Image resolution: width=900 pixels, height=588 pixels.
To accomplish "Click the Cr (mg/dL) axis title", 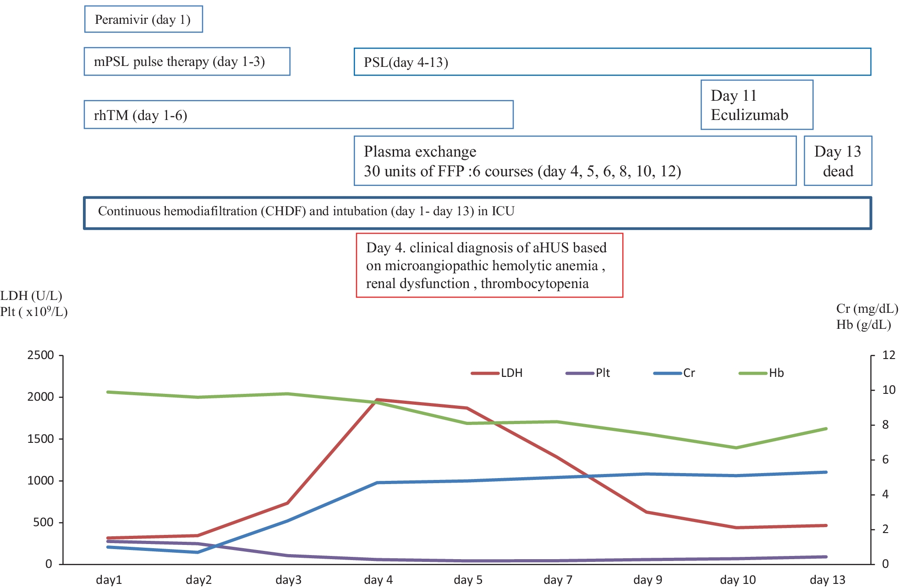I will pyautogui.click(x=867, y=309).
